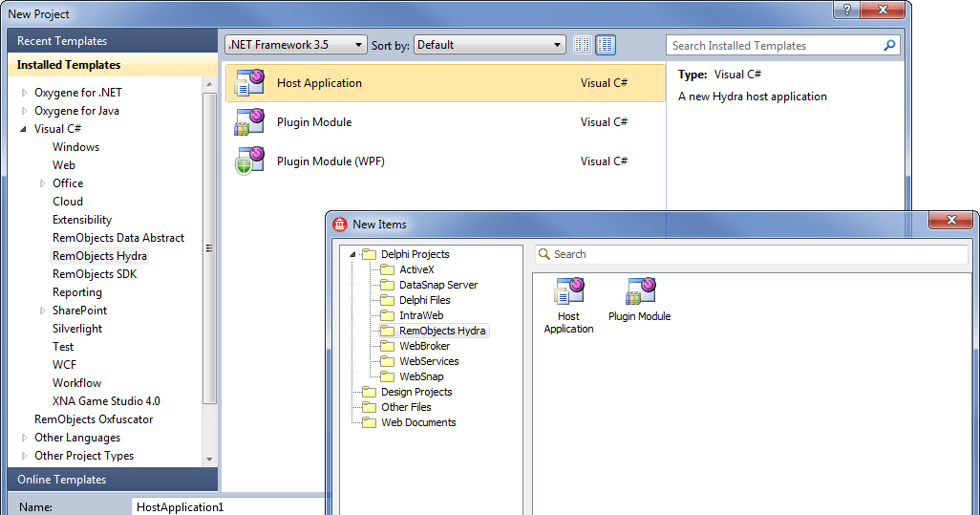Click the Design Projects folder icon

[x=370, y=392]
